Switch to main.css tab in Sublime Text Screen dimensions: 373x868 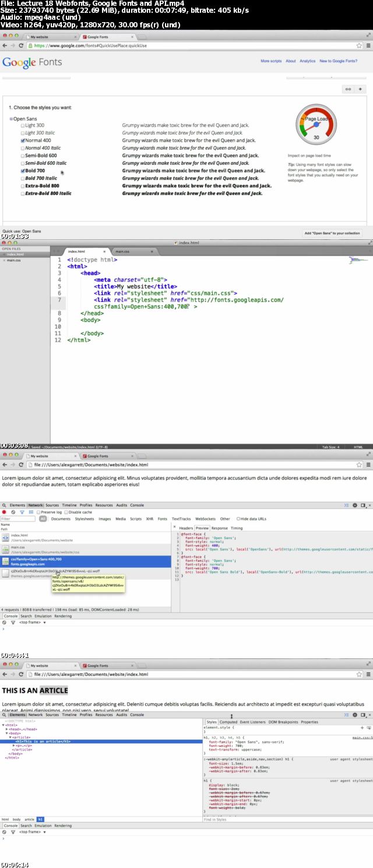[x=123, y=251]
